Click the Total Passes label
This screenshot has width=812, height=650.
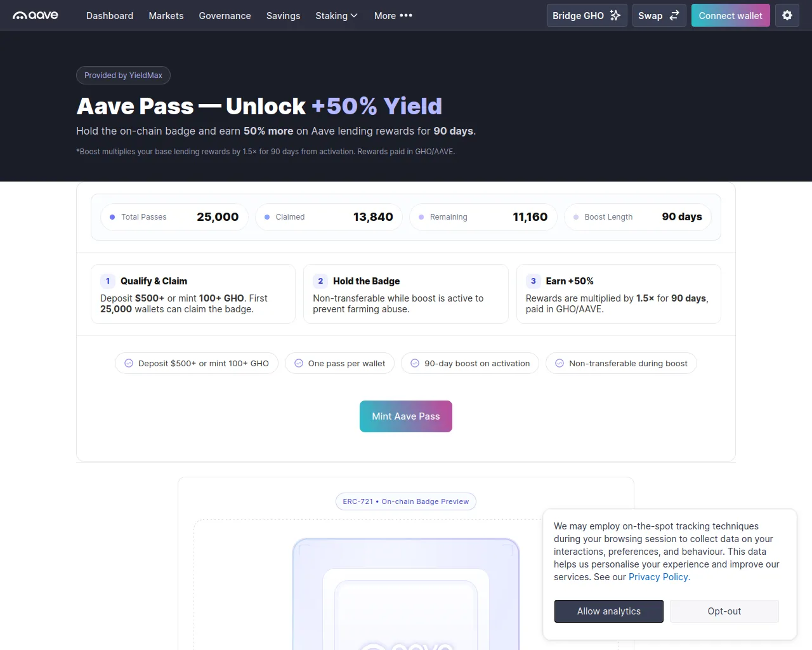pyautogui.click(x=144, y=217)
